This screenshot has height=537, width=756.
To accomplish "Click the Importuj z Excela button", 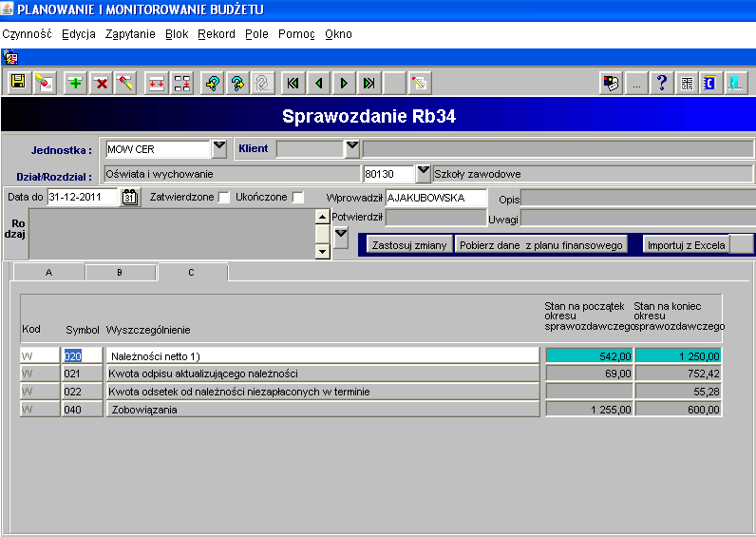I will 686,245.
